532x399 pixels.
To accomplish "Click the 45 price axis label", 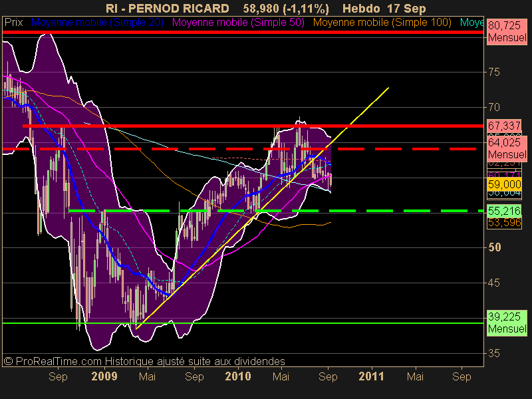I will tap(494, 283).
